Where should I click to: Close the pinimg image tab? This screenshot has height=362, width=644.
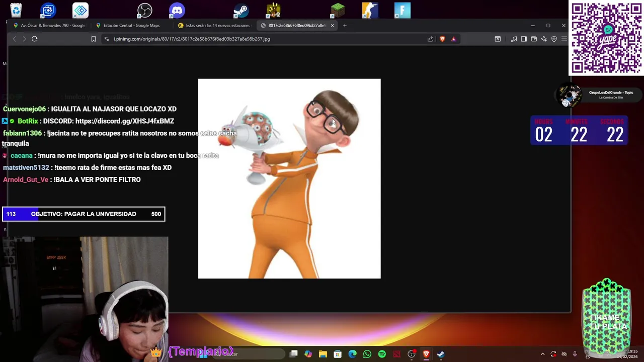coord(332,25)
